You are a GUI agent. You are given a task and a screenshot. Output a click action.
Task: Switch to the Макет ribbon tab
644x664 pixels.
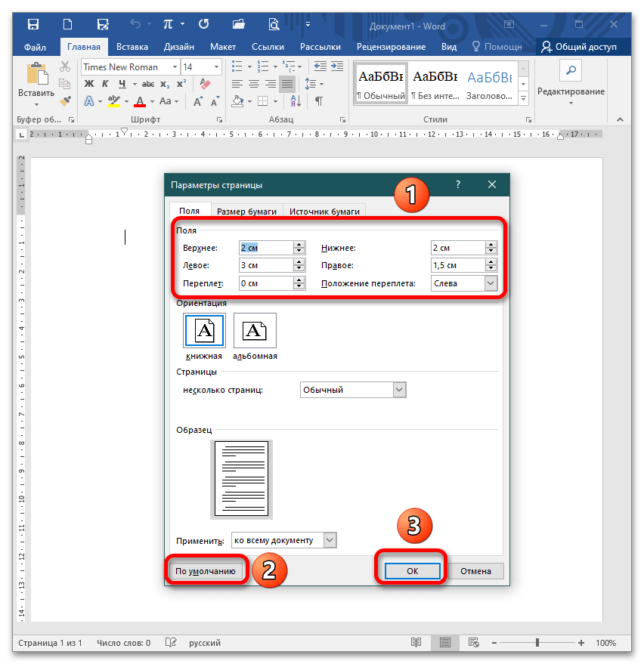(x=223, y=47)
